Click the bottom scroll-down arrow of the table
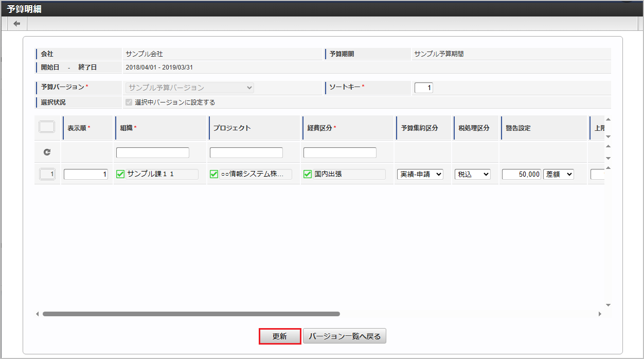Image resolution: width=644 pixels, height=359 pixels. coord(607,305)
